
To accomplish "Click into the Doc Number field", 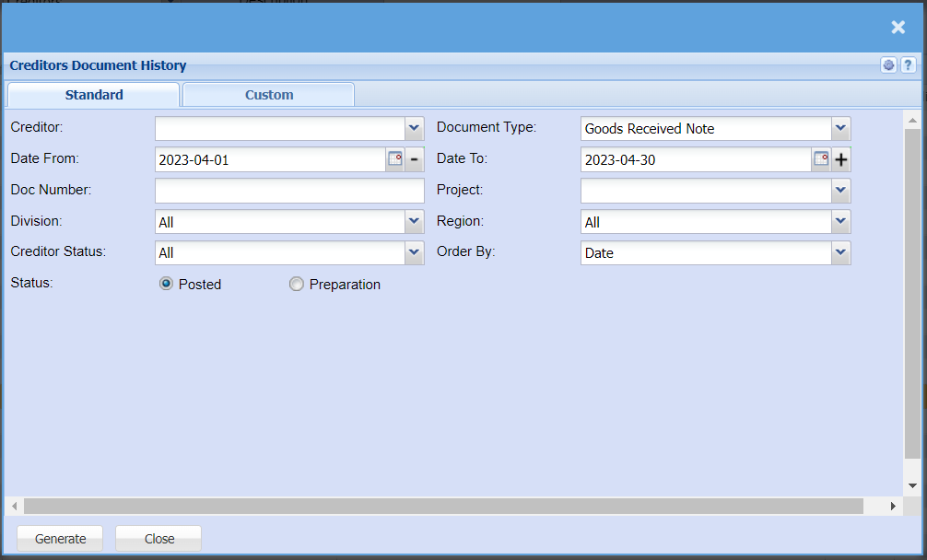I will point(289,191).
